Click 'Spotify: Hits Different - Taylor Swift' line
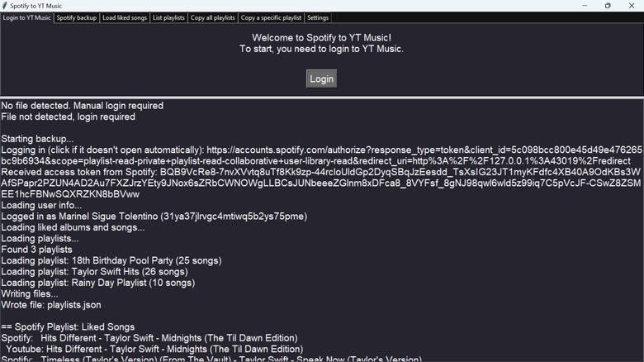 click(149, 338)
